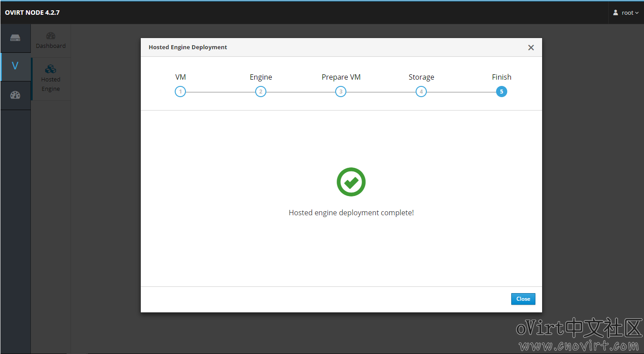Click the user avatar icon beside root

pyautogui.click(x=615, y=13)
